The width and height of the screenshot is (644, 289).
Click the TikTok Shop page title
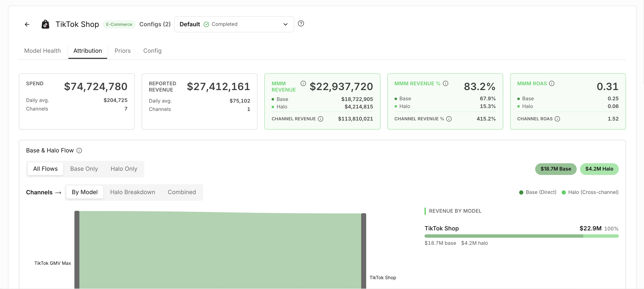pyautogui.click(x=77, y=24)
